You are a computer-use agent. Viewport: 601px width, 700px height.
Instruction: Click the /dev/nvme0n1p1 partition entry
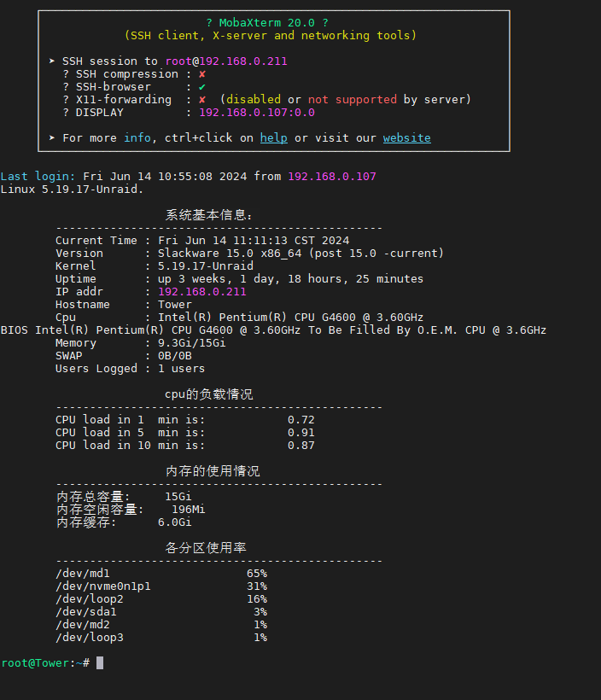pyautogui.click(x=102, y=586)
